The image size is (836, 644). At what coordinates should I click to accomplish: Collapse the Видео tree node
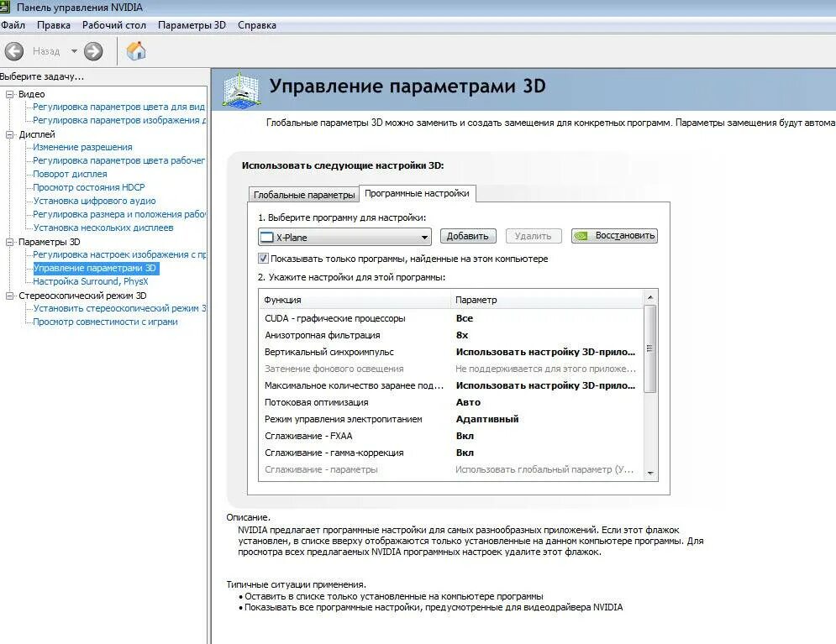point(9,94)
